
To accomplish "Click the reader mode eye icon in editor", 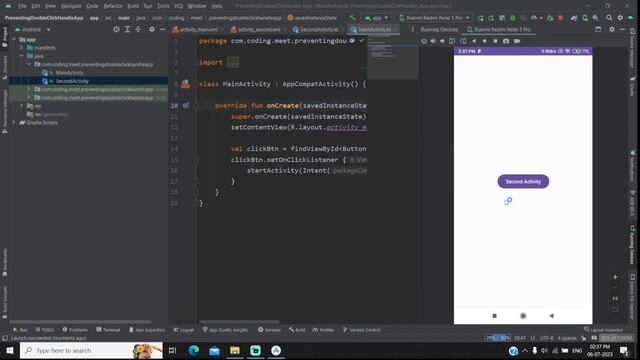I will click(352, 41).
